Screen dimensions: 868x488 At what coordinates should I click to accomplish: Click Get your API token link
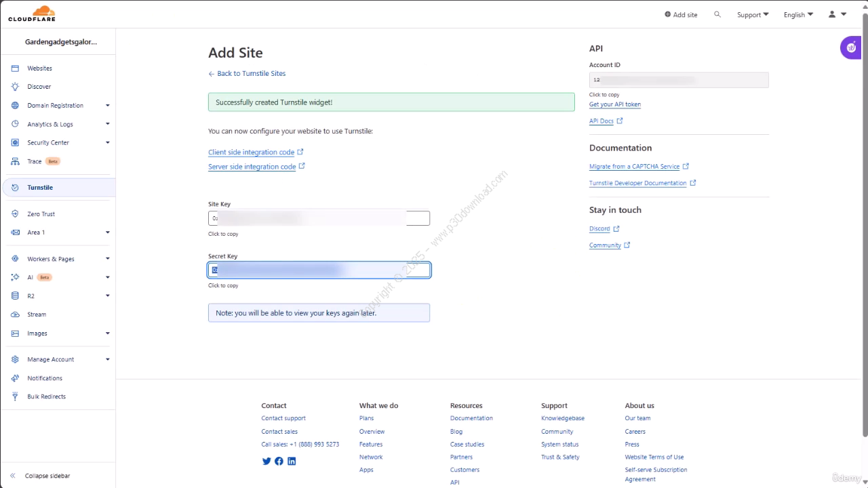click(x=615, y=104)
